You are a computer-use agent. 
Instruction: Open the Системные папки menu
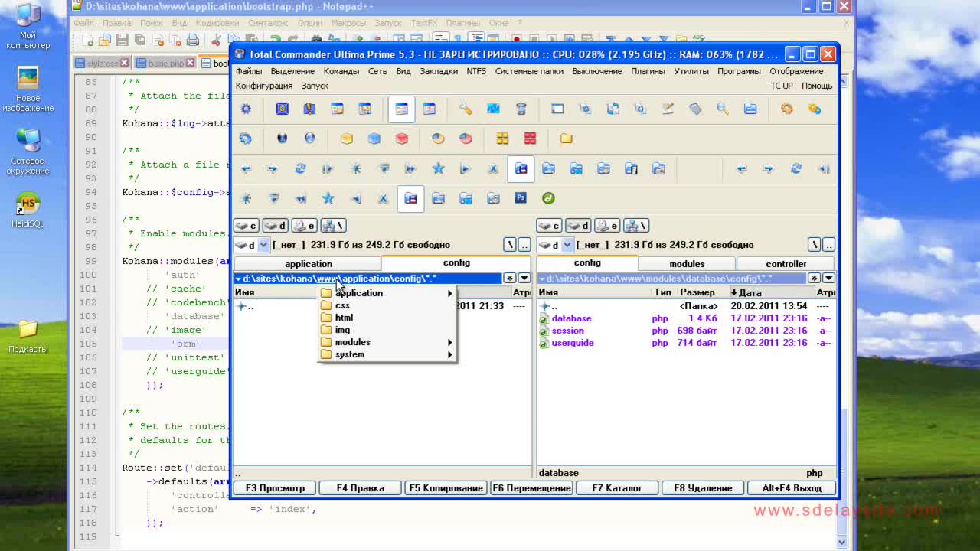click(529, 71)
